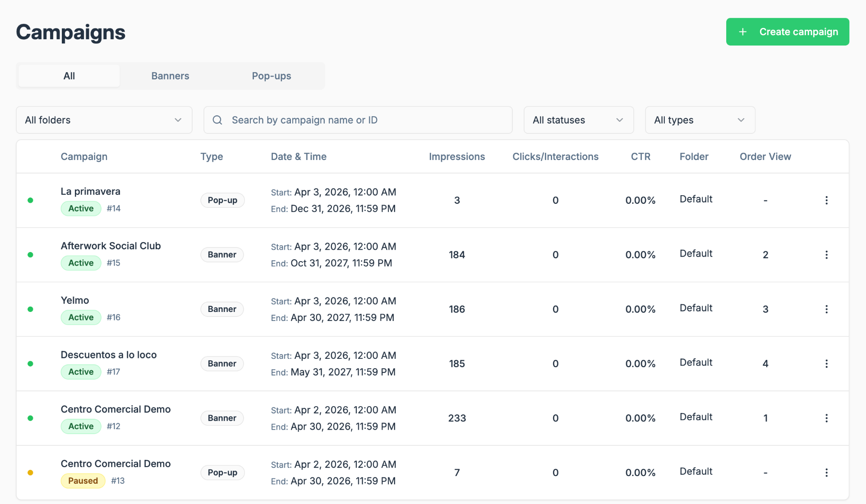Viewport: 866px width, 504px height.
Task: Open the options menu for Descuentos a lo loco
Action: pos(826,364)
